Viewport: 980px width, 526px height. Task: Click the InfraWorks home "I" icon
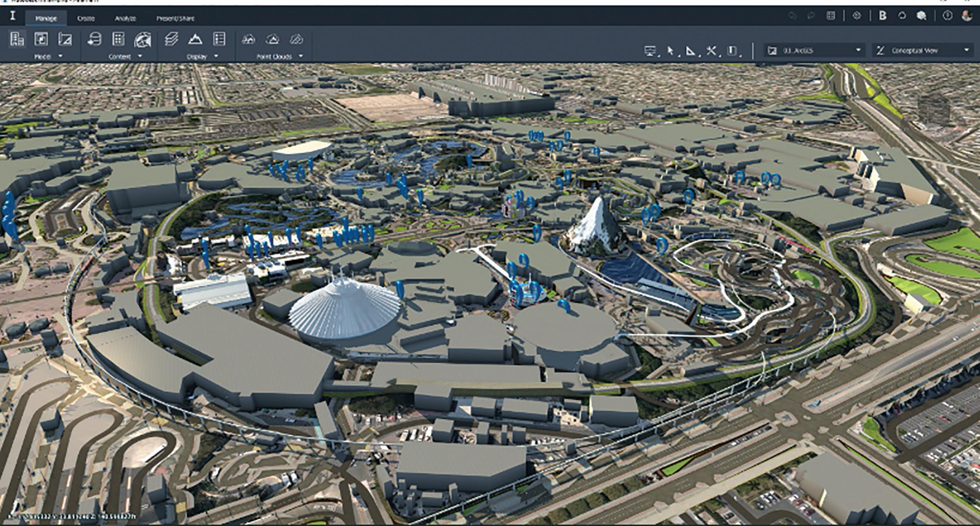click(x=13, y=16)
